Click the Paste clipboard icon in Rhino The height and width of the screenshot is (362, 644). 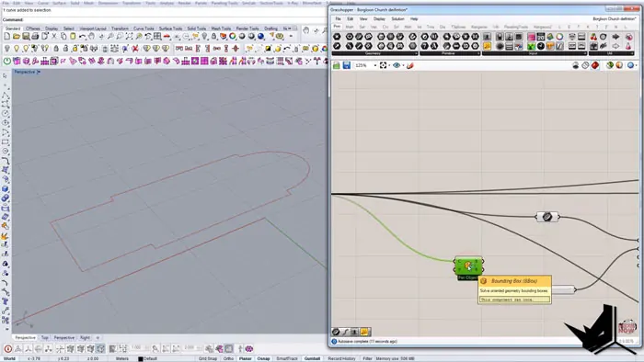pyautogui.click(x=73, y=37)
